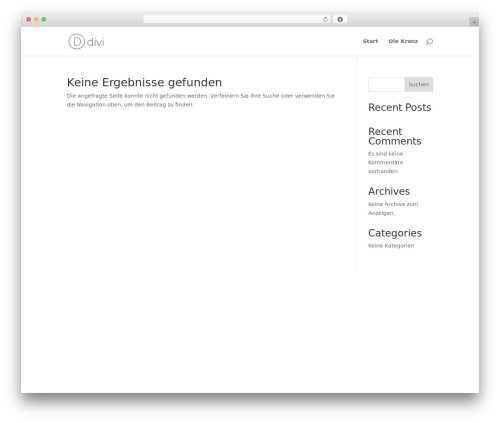Screen dimensions: 500x423
Task: Open a new tab with plus button
Action: click(474, 22)
